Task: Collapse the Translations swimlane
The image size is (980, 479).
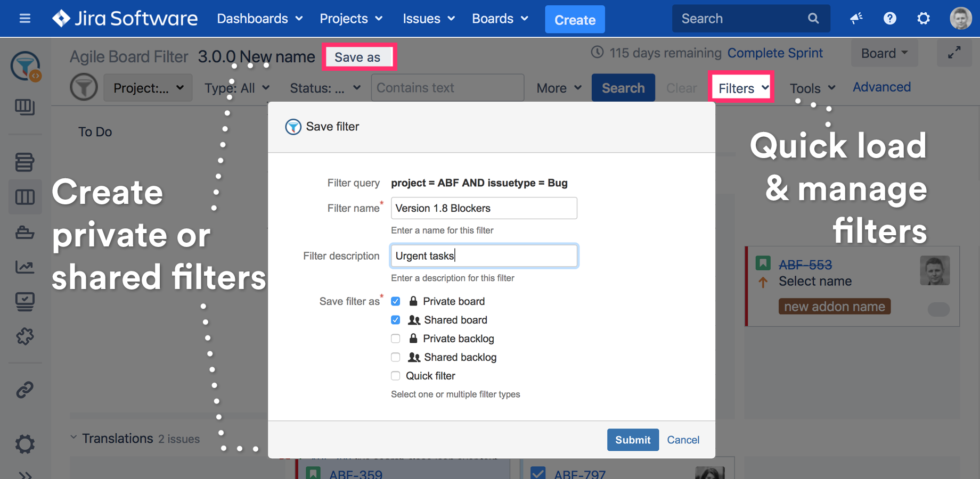Action: coord(73,437)
